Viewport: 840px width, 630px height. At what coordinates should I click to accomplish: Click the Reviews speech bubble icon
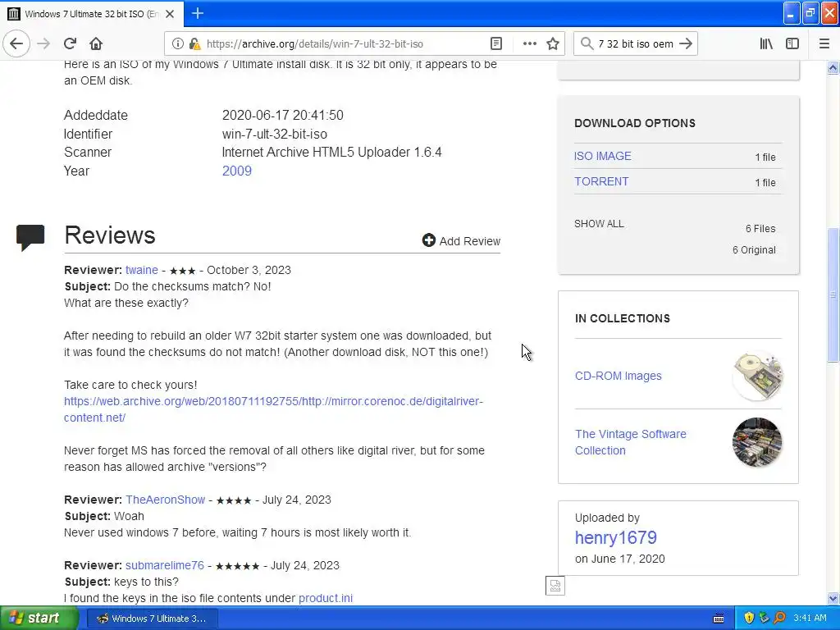pos(30,237)
